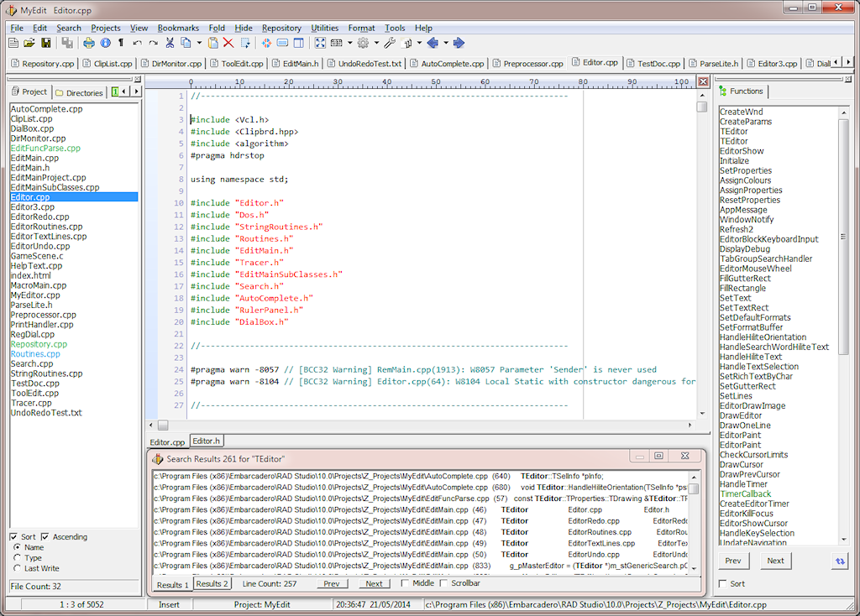This screenshot has height=616, width=860.
Task: Click the Copy icon
Action: [x=186, y=43]
